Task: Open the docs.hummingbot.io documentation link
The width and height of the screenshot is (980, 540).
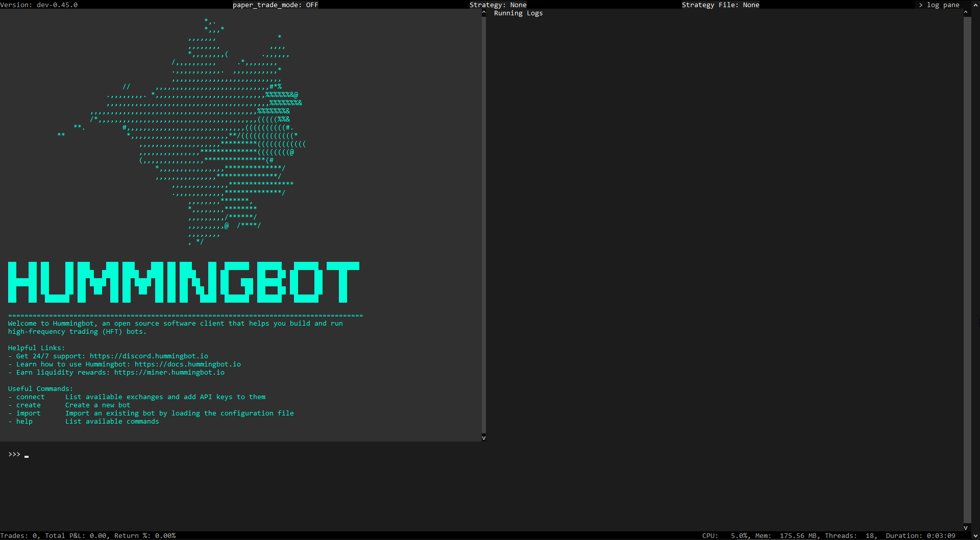Action: click(x=187, y=364)
